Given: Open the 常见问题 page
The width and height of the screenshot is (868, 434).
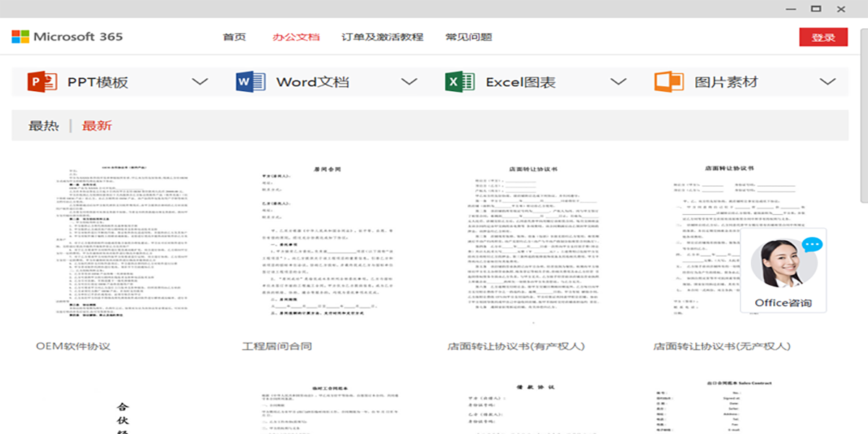Looking at the screenshot, I should 469,37.
